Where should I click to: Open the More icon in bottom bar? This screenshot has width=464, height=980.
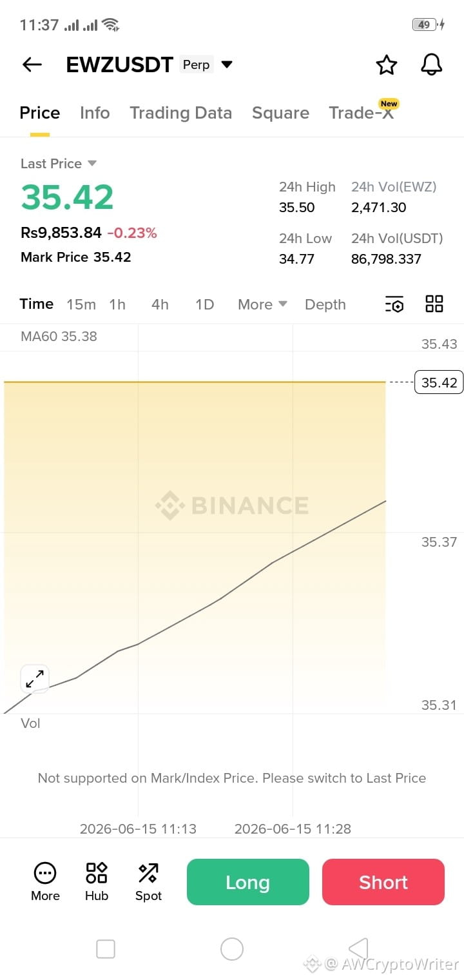click(45, 881)
